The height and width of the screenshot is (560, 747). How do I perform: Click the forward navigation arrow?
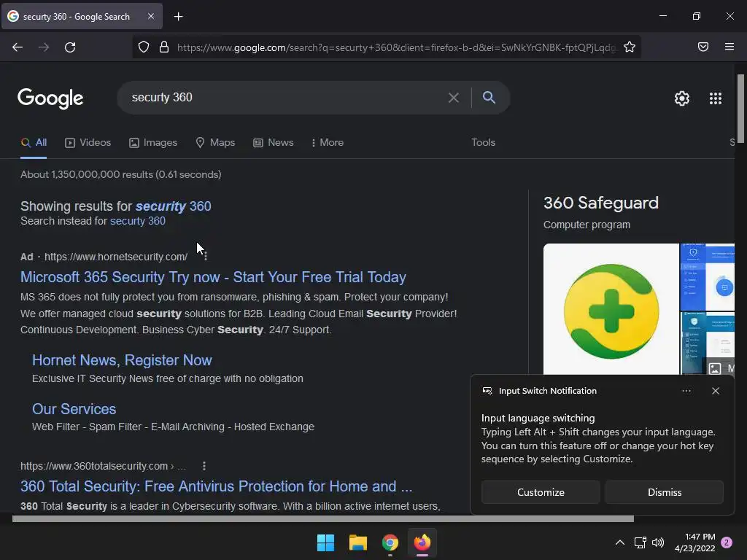coord(43,47)
